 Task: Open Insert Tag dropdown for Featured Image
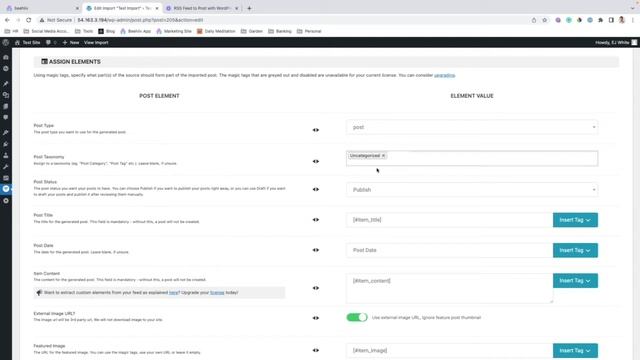click(575, 351)
